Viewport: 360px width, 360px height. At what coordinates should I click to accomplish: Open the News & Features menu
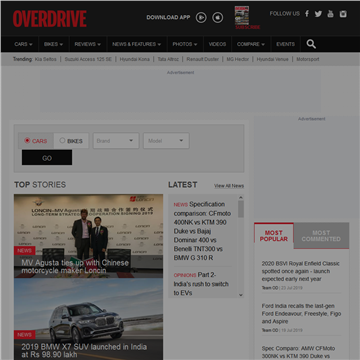click(x=137, y=44)
